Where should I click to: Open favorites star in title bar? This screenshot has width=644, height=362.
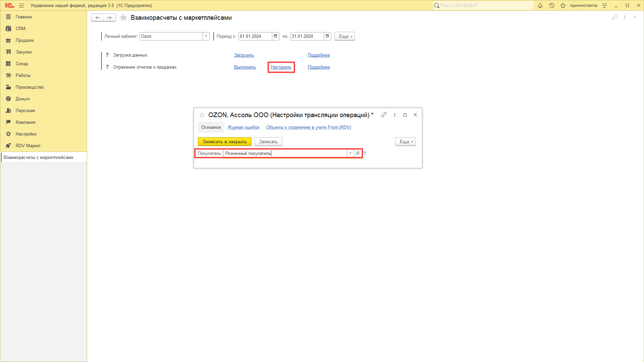pyautogui.click(x=563, y=5)
